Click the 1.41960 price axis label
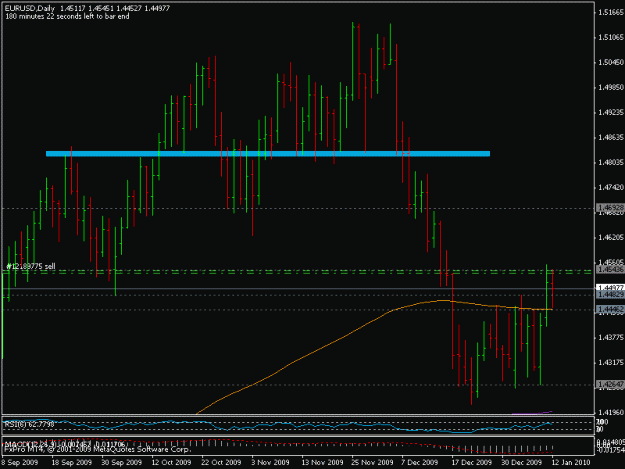 pos(611,412)
